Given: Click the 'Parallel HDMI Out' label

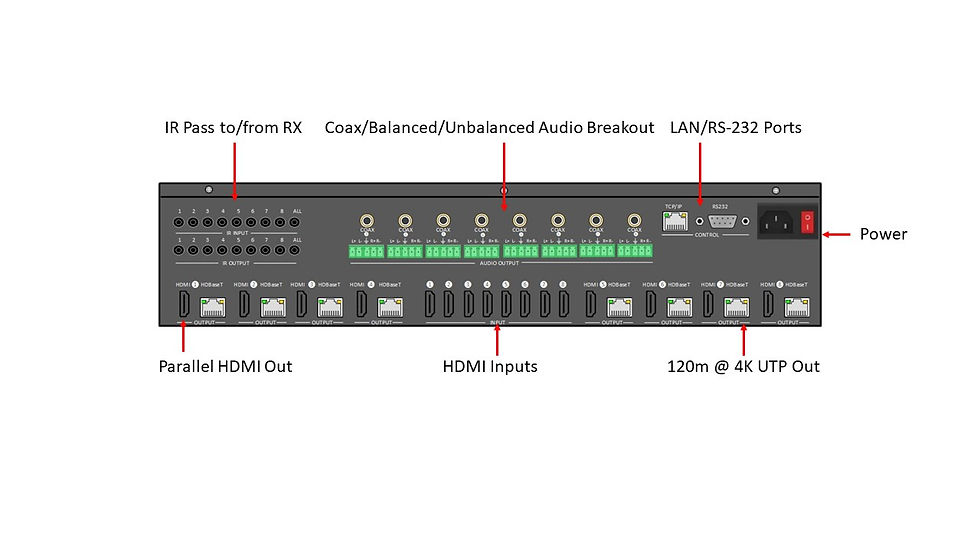Looking at the screenshot, I should point(225,367).
